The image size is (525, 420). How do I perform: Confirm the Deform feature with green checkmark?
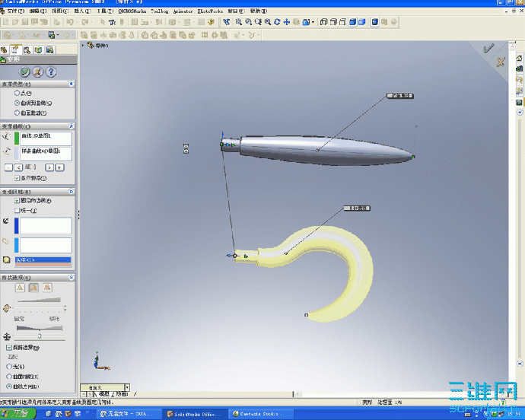click(x=24, y=72)
